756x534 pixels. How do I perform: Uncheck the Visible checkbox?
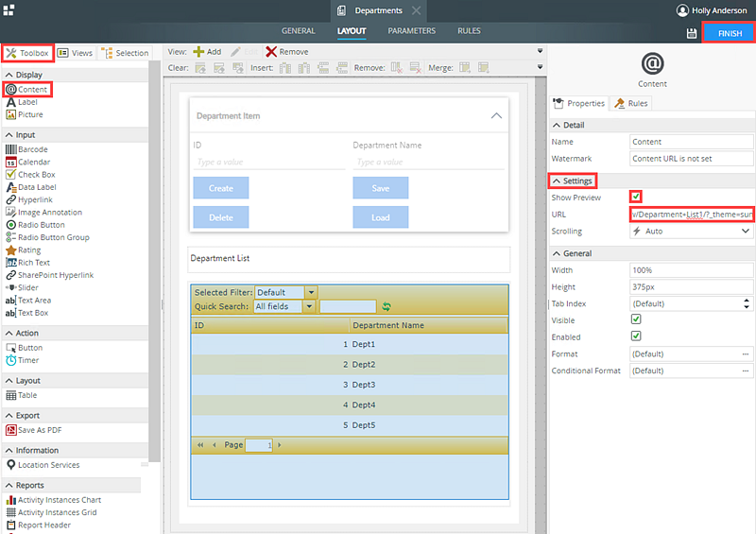(636, 319)
